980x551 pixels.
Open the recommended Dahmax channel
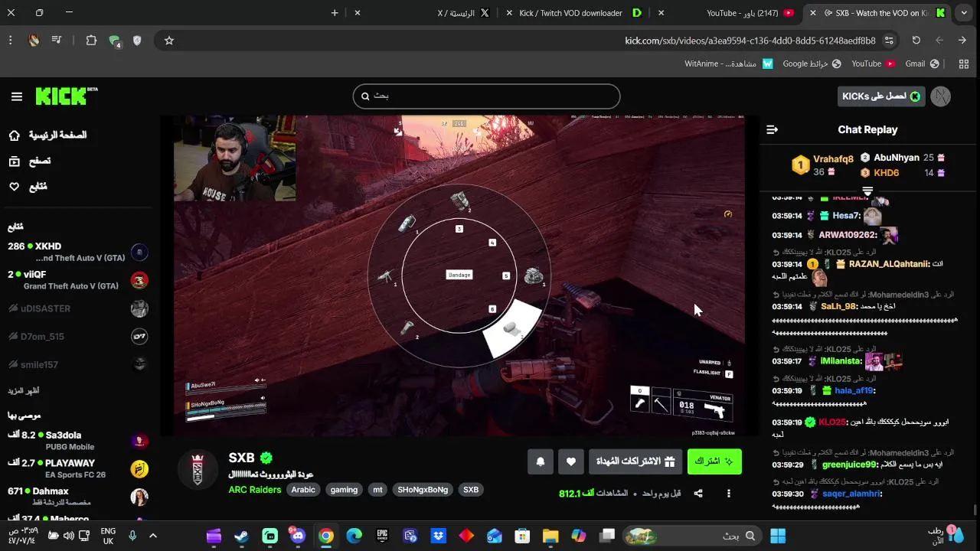click(77, 497)
